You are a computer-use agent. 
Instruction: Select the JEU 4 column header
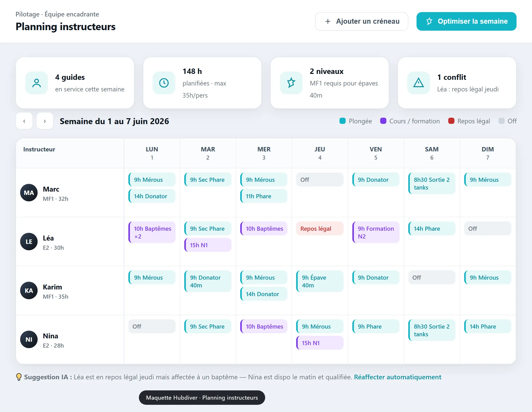click(x=320, y=153)
